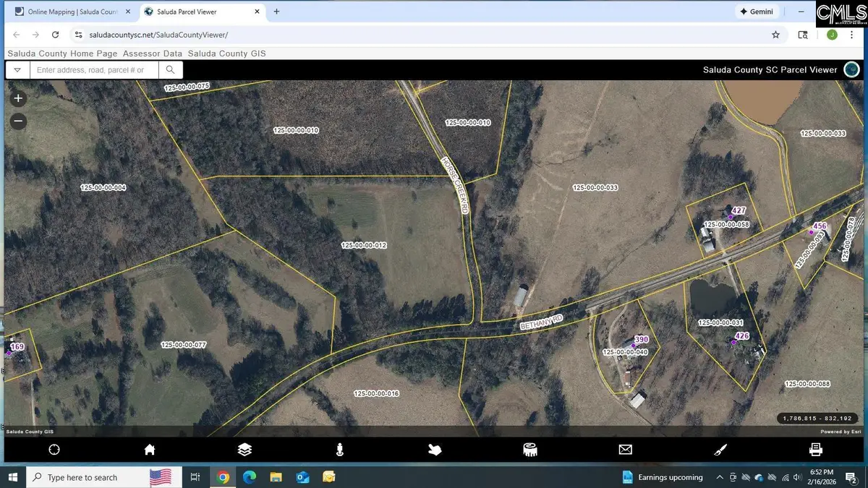Open the Share by Email icon
Image resolution: width=868 pixels, height=488 pixels.
(x=625, y=450)
